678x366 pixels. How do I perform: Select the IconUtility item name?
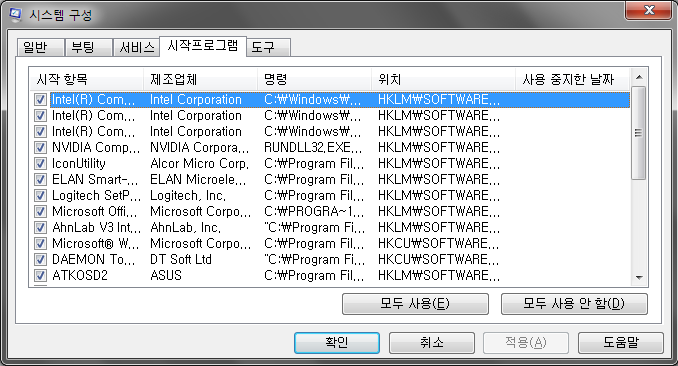pos(79,164)
